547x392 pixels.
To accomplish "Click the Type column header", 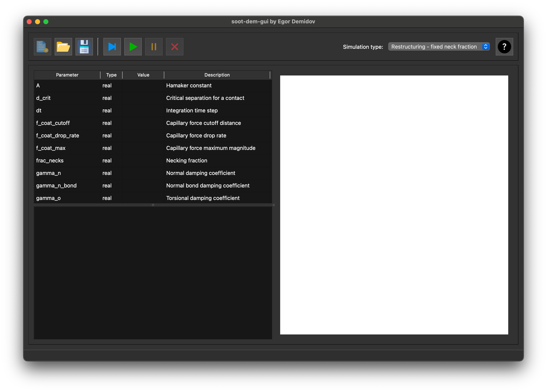I will 112,75.
